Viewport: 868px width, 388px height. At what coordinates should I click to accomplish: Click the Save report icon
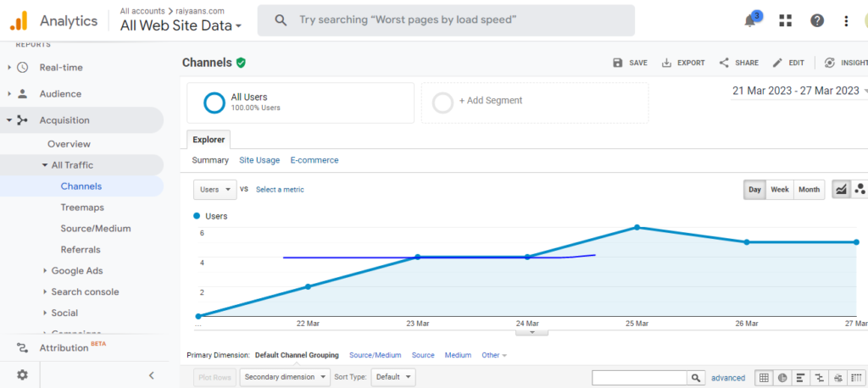630,63
